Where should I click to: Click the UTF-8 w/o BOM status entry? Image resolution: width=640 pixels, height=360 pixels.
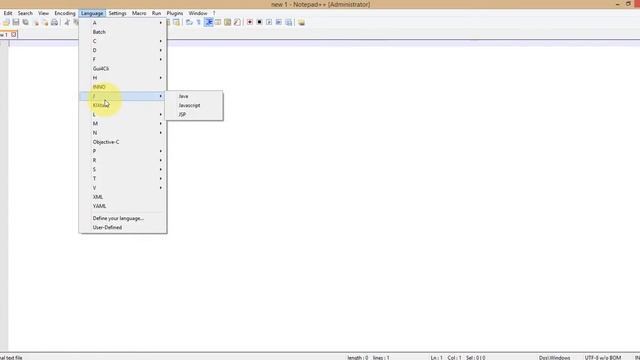pos(602,358)
